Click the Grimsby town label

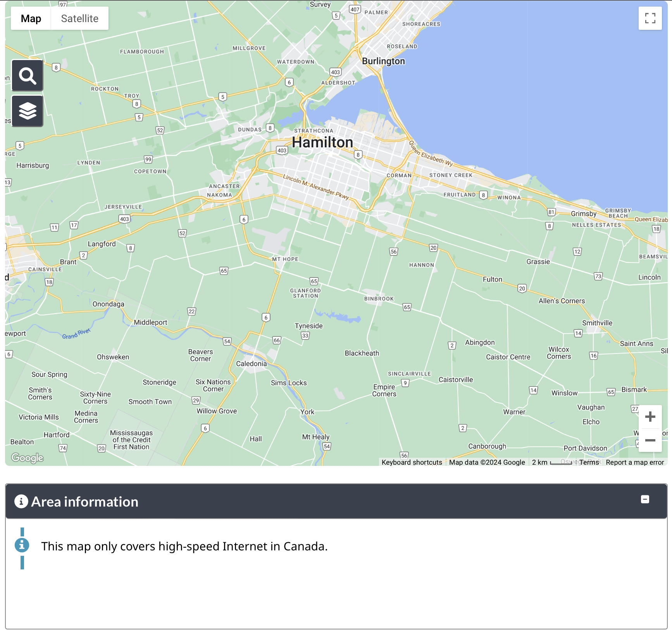click(583, 214)
